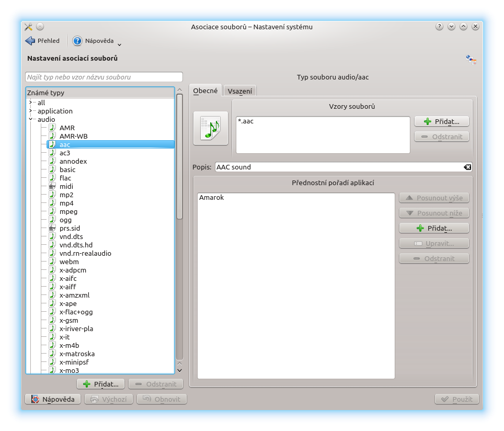
Task: Open the toolbar overflow arrow next to Nápověda
Action: [120, 44]
